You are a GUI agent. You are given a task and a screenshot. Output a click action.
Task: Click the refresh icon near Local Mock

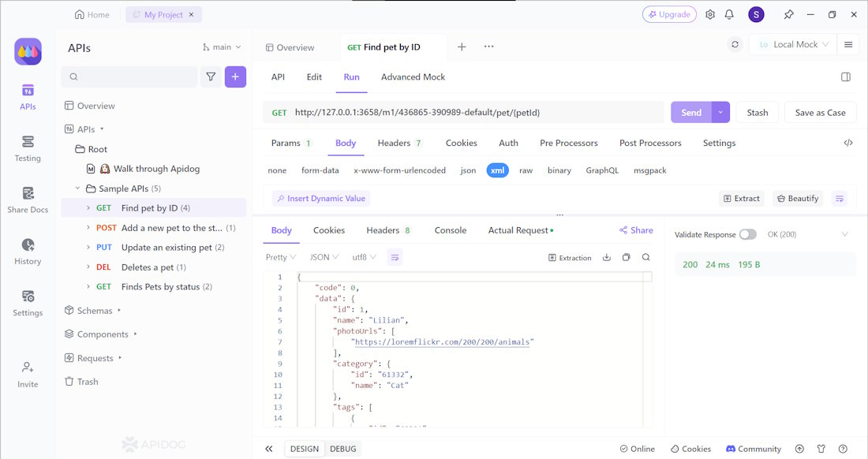735,45
